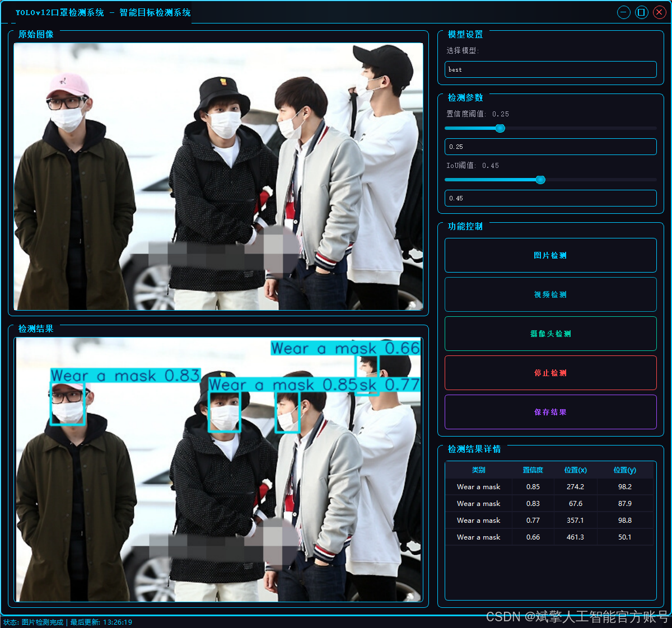Viewport: 672px width, 628px height.
Task: Open the model selection box showing best
Action: click(550, 69)
